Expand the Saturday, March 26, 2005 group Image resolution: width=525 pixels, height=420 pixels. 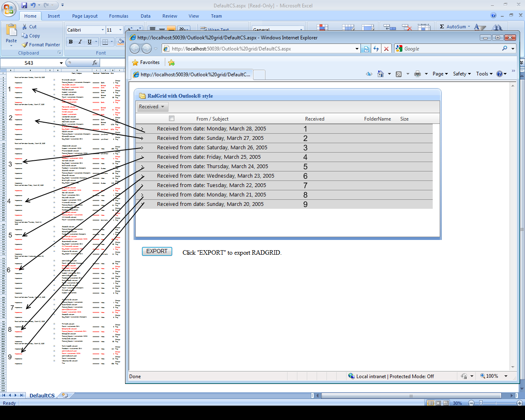[x=142, y=148]
